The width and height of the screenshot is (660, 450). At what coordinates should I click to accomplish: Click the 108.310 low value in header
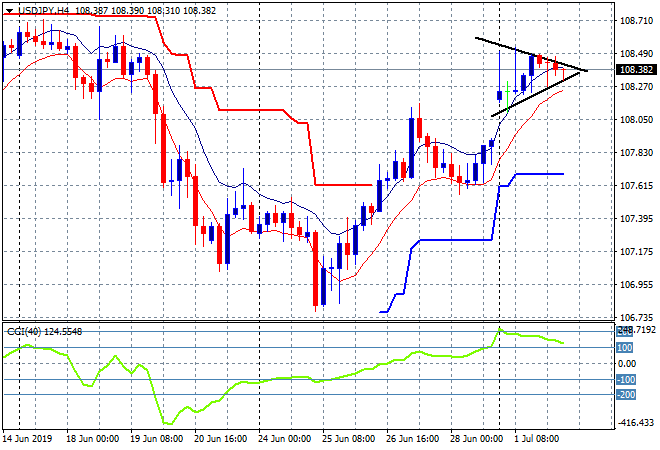tap(163, 11)
